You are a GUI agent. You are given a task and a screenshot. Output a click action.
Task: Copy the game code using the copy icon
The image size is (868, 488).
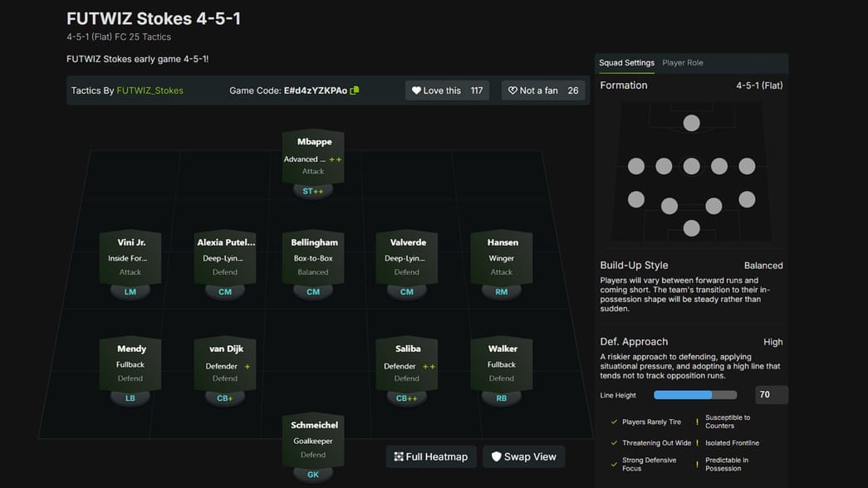(x=356, y=90)
